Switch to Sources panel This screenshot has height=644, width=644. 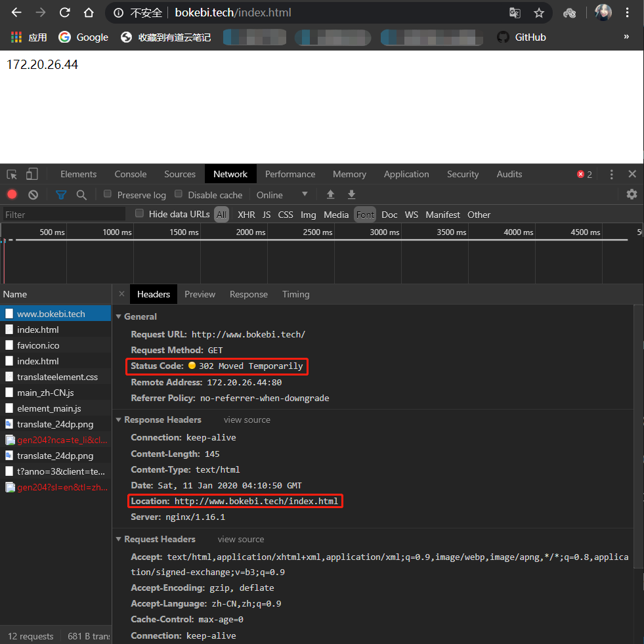[x=179, y=174]
